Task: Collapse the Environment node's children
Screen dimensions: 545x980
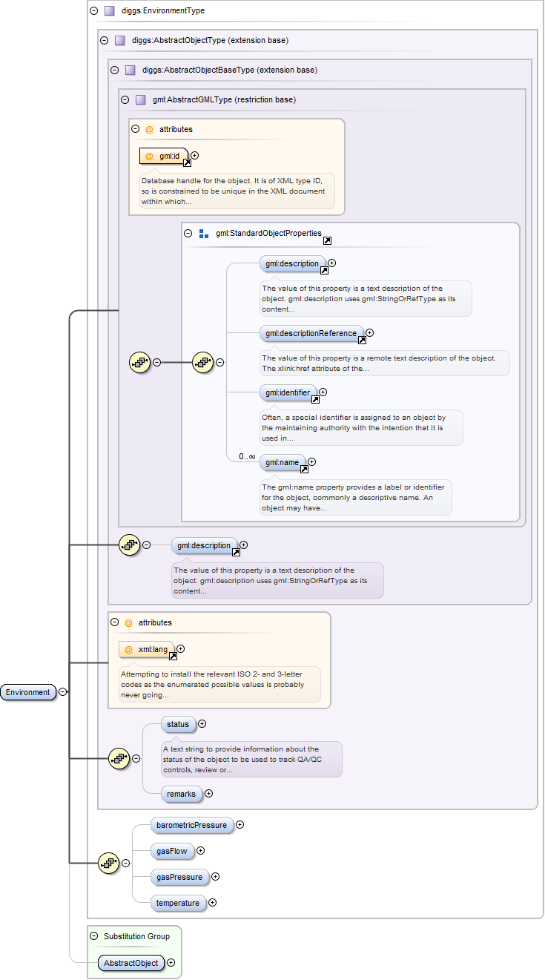Action: 63,692
